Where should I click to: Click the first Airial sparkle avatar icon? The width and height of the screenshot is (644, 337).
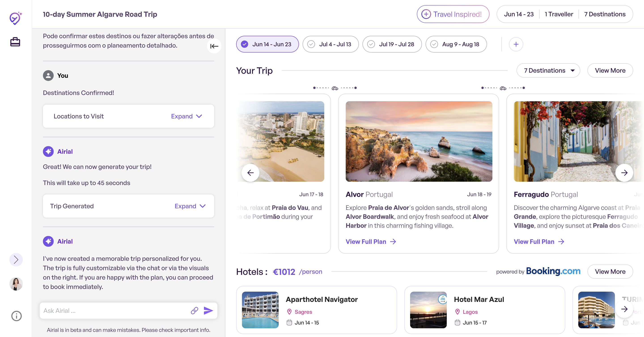pyautogui.click(x=48, y=151)
